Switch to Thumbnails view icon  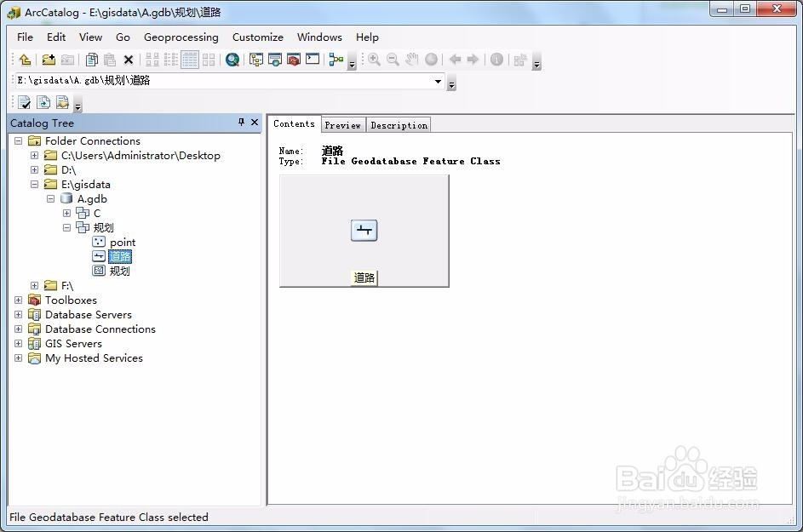(209, 60)
